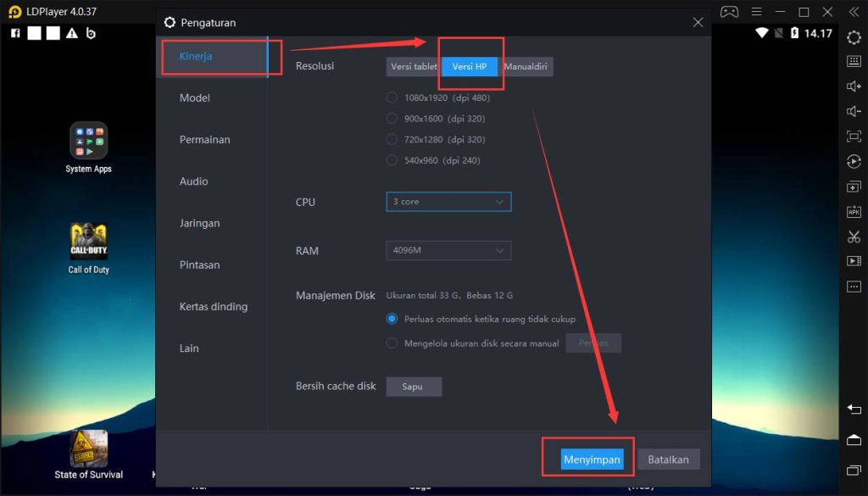Open the hamburger menu in title bar
Screen dimensions: 868x496
(x=756, y=12)
